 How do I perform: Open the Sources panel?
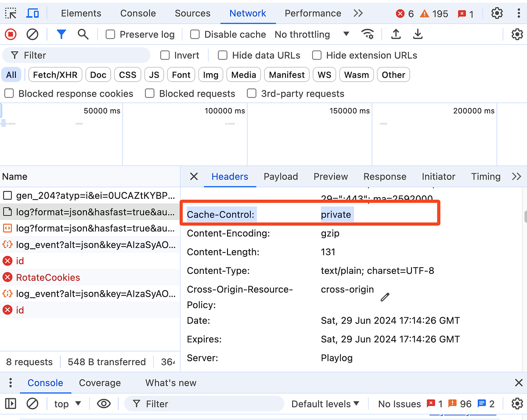tap(192, 13)
